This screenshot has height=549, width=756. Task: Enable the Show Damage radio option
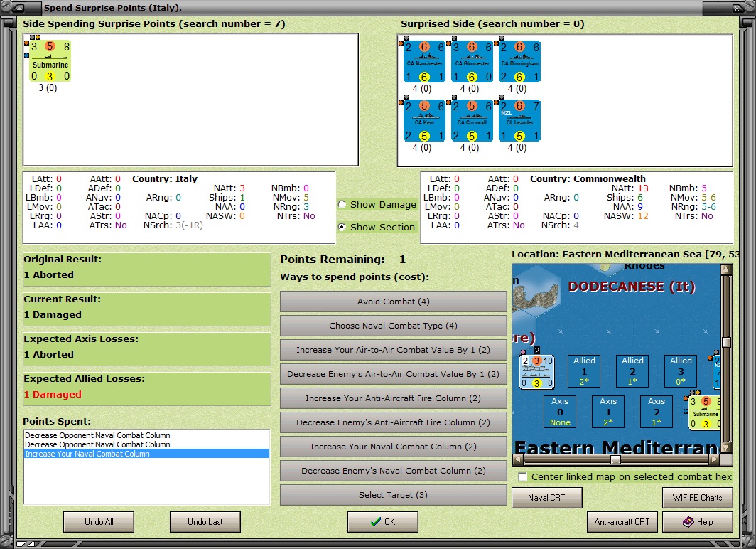point(342,205)
